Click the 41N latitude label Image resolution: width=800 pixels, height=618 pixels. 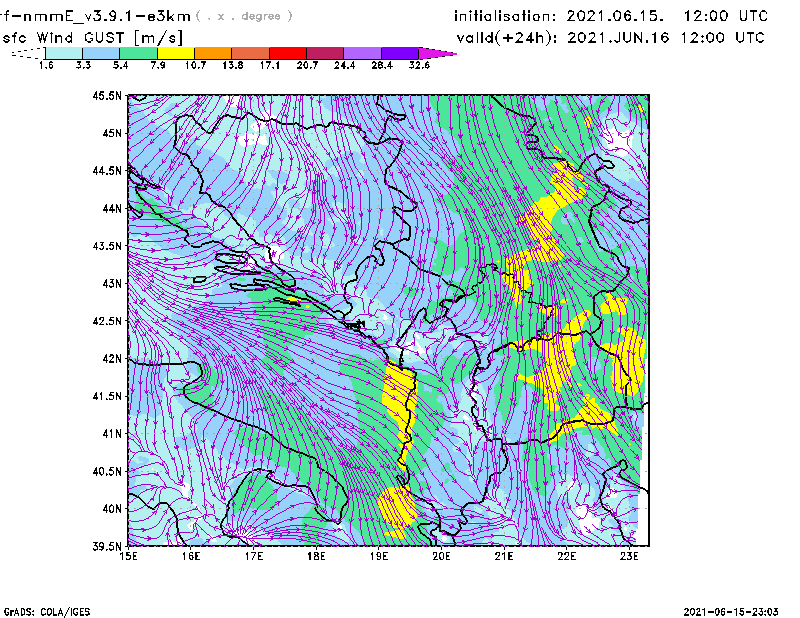112,434
